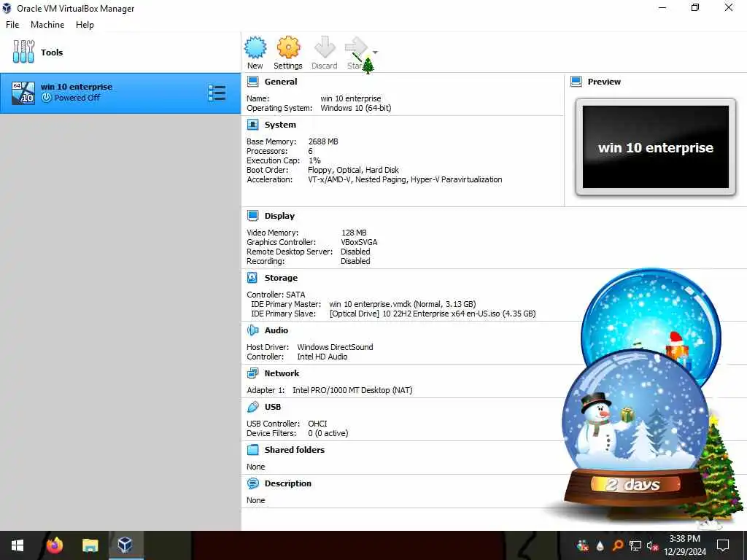This screenshot has width=747, height=560.
Task: Click the Storage section disk icon
Action: coord(252,278)
